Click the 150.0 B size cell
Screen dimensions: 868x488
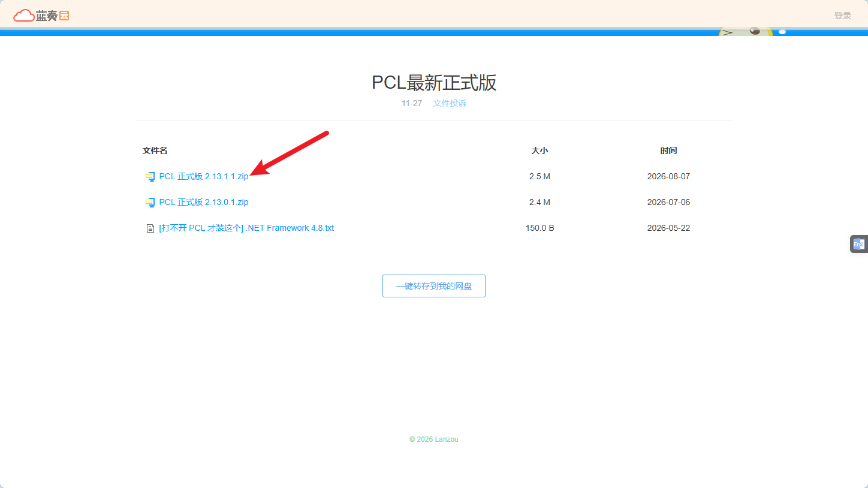click(540, 228)
